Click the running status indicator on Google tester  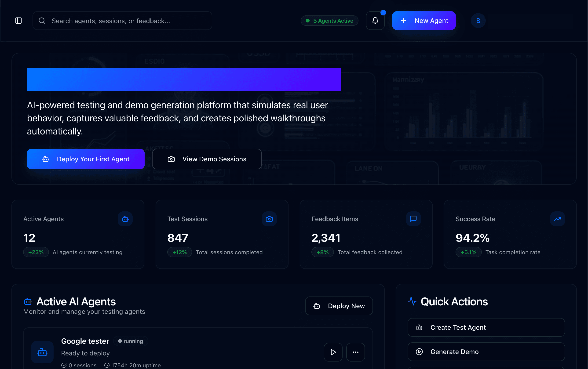point(130,341)
